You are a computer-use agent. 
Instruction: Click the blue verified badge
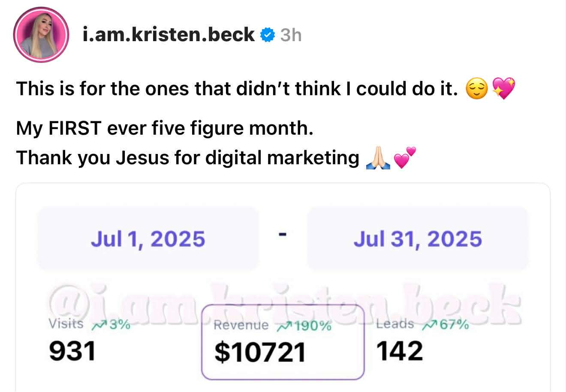(x=268, y=34)
